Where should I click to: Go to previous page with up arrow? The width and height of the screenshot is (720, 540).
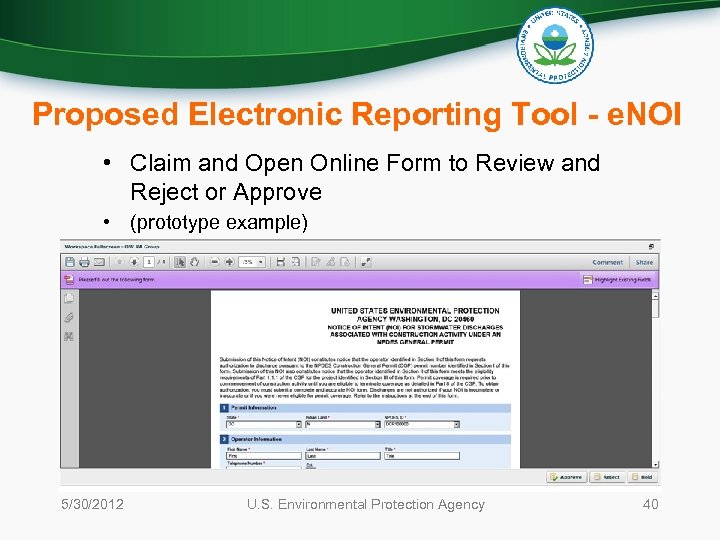119,262
